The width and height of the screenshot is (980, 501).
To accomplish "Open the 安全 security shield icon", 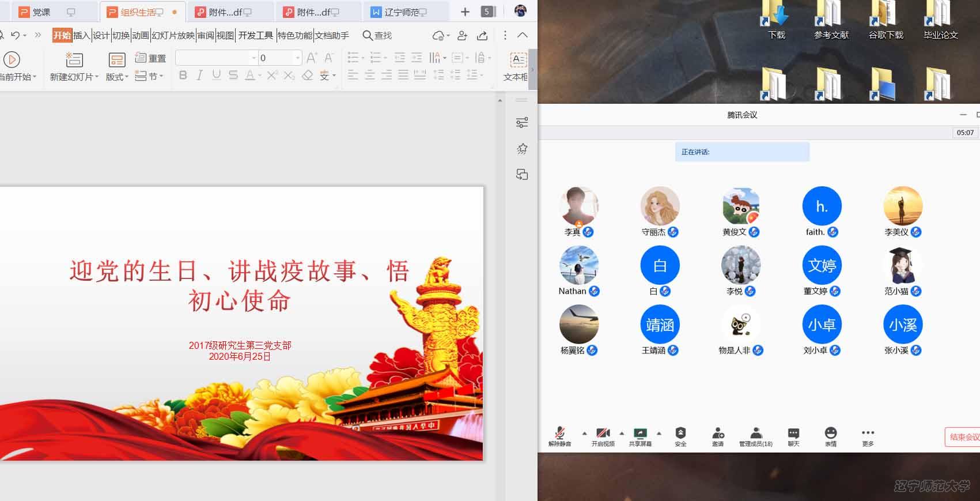I will [x=680, y=434].
